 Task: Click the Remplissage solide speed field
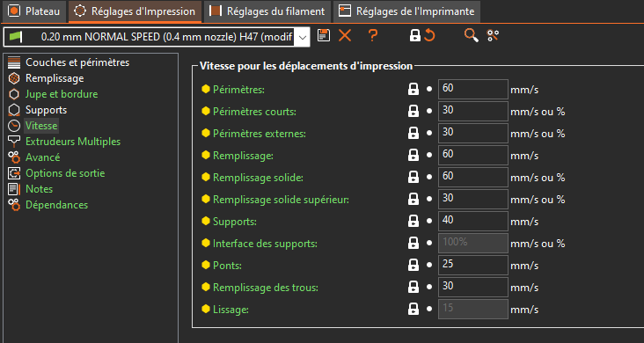(473, 177)
